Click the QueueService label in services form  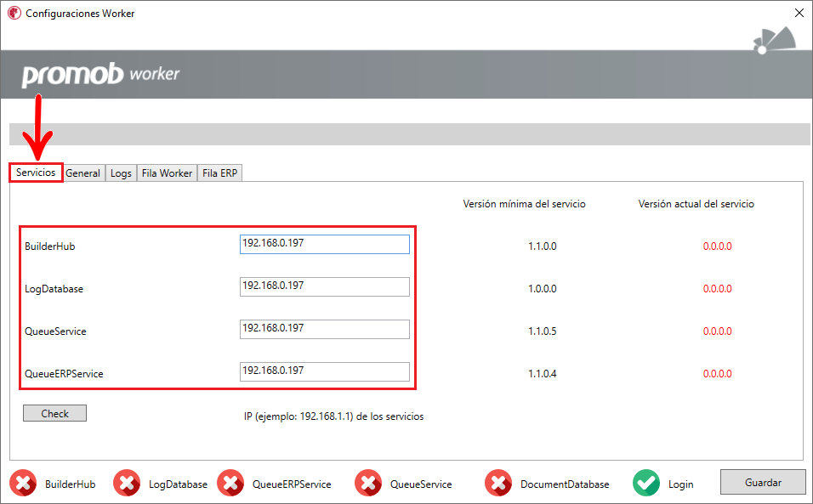click(x=55, y=331)
